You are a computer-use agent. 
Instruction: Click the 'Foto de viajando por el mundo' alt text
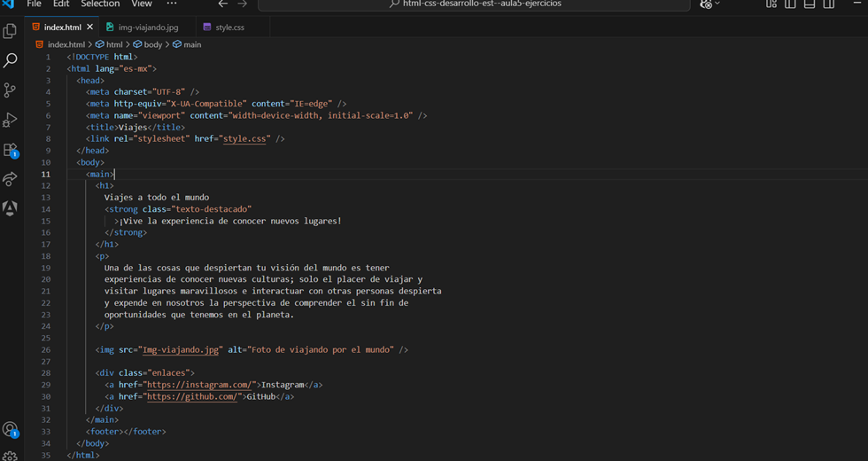point(321,349)
